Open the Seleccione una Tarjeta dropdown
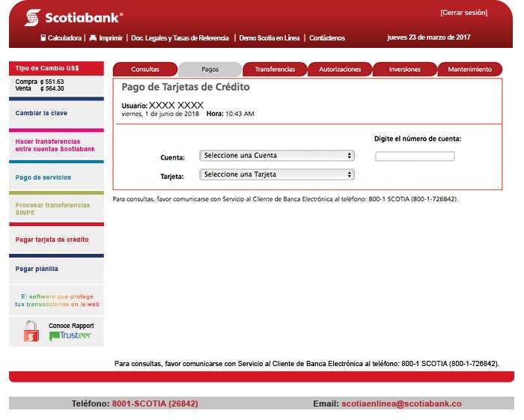Viewport: 524px width, 420px height. click(x=276, y=174)
